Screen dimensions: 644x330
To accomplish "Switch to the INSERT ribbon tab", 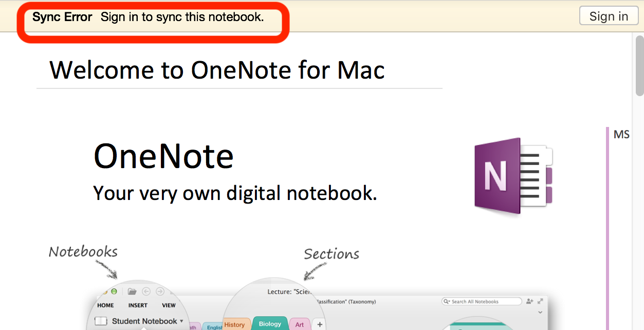I will [x=137, y=305].
